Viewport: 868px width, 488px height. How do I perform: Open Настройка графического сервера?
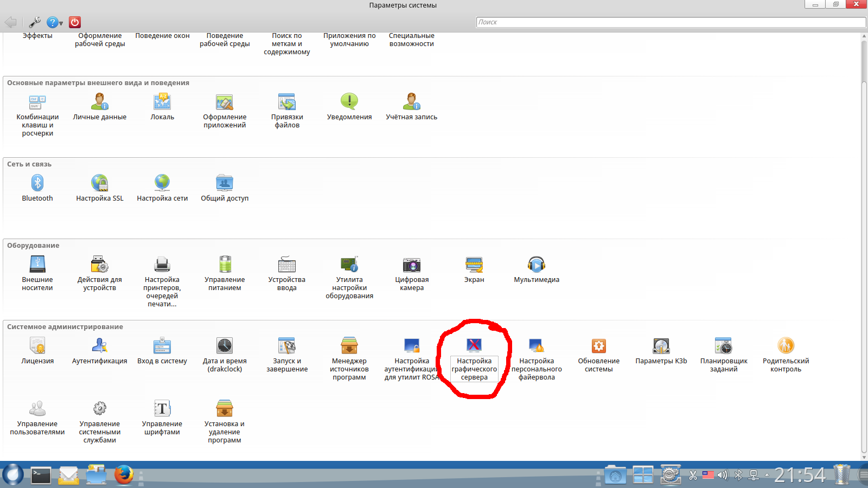474,359
